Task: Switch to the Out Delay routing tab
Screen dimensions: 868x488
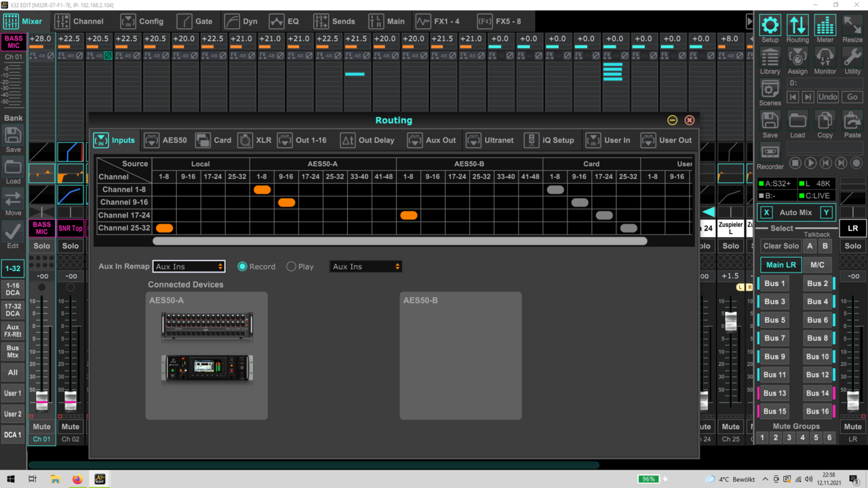Action: (367, 140)
